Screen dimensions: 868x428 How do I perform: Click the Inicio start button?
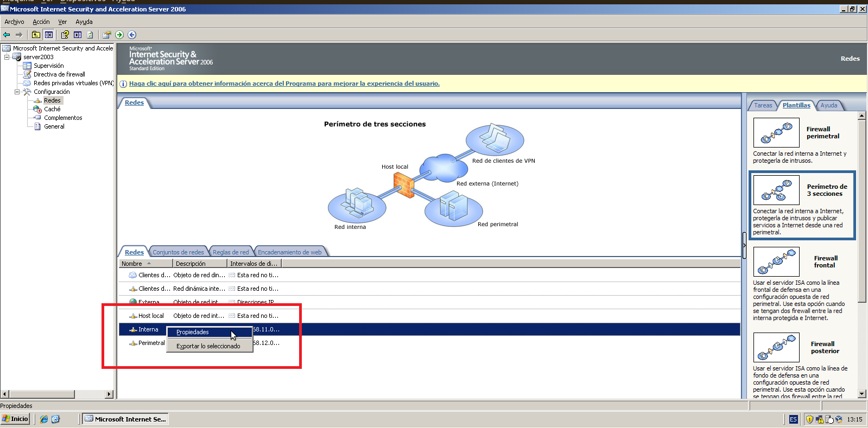(x=15, y=419)
